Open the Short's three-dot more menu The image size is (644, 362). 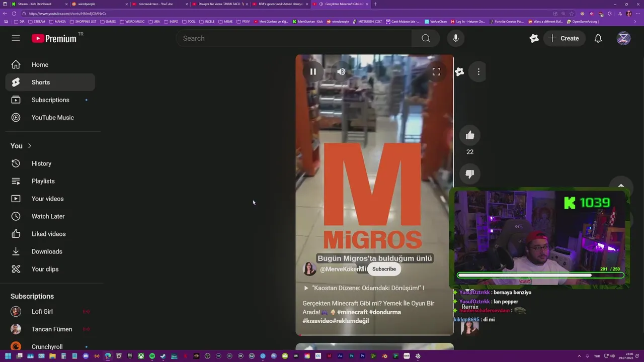[478, 71]
